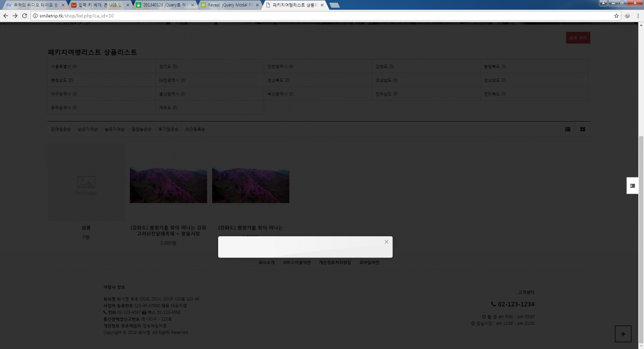Open 부산광역시 (0) category
The height and width of the screenshot is (349, 644).
pyautogui.click(x=281, y=94)
